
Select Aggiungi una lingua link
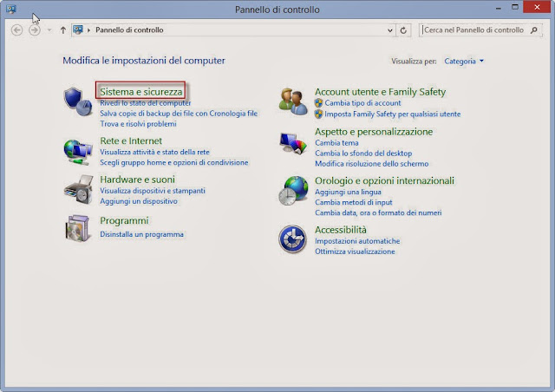click(x=349, y=191)
